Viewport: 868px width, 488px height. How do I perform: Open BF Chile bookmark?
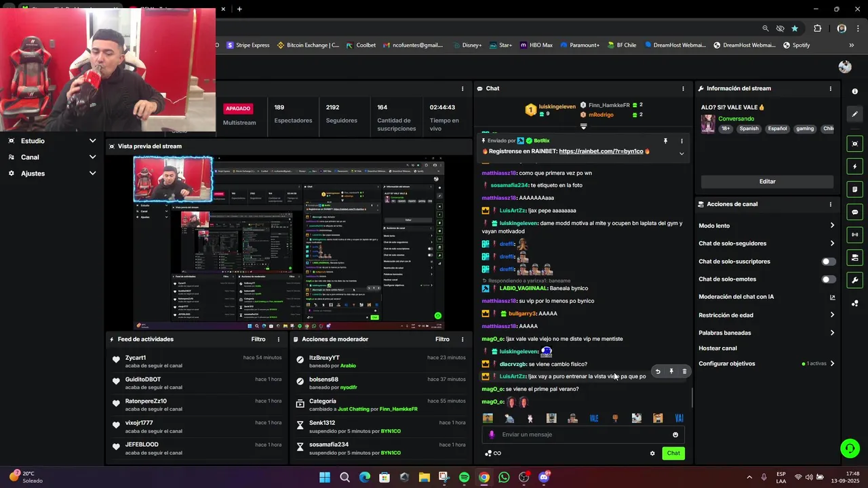(x=621, y=45)
